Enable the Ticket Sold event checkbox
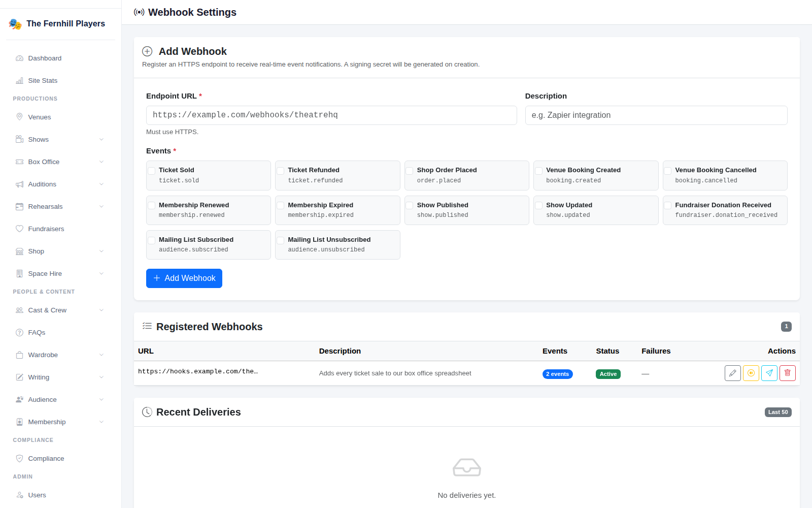 click(152, 171)
